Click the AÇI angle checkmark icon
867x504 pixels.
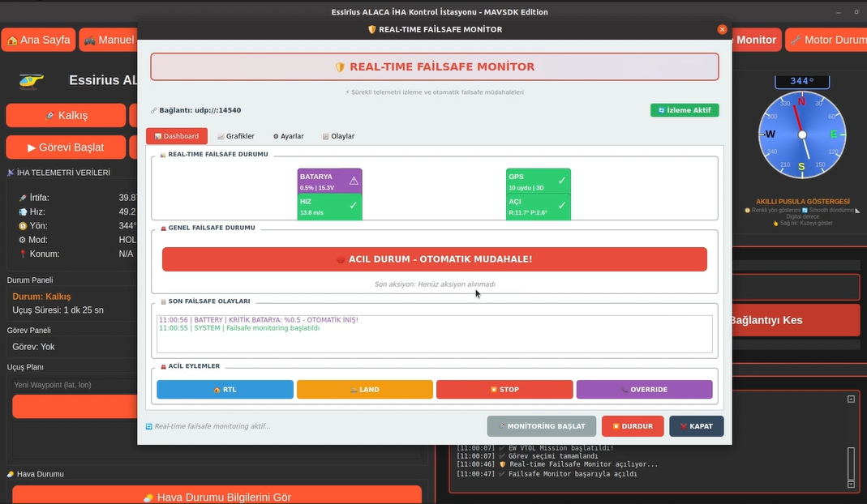tap(561, 206)
